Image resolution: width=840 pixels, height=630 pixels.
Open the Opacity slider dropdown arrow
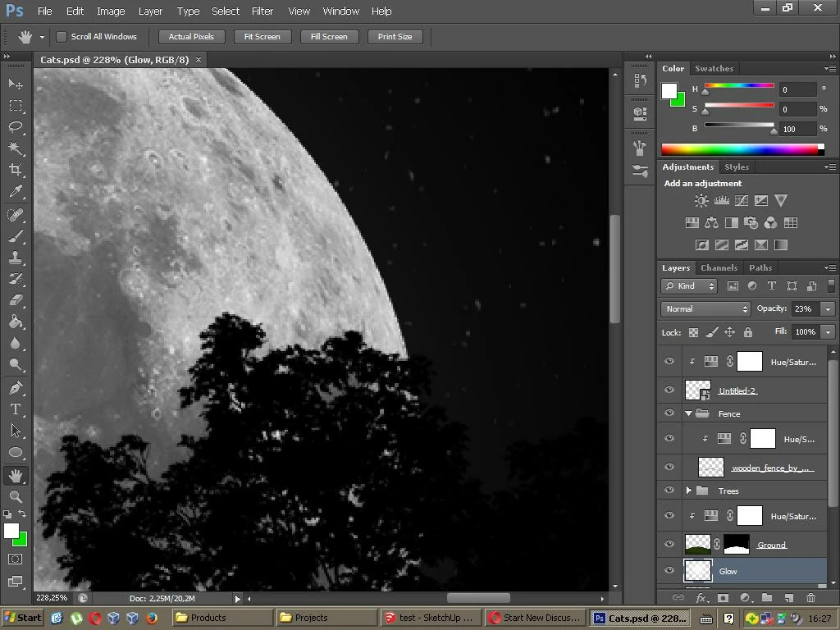(x=829, y=309)
